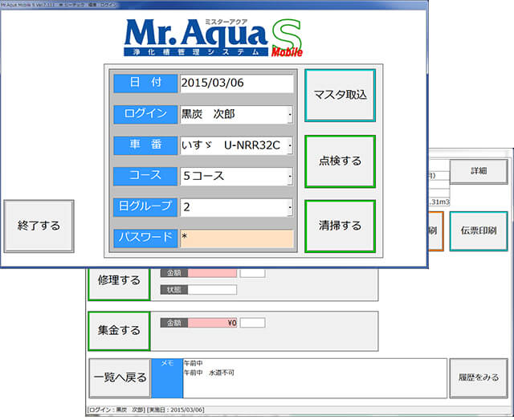The image size is (514, 420).
Task: View history via 履歴をみる button
Action: click(x=478, y=377)
